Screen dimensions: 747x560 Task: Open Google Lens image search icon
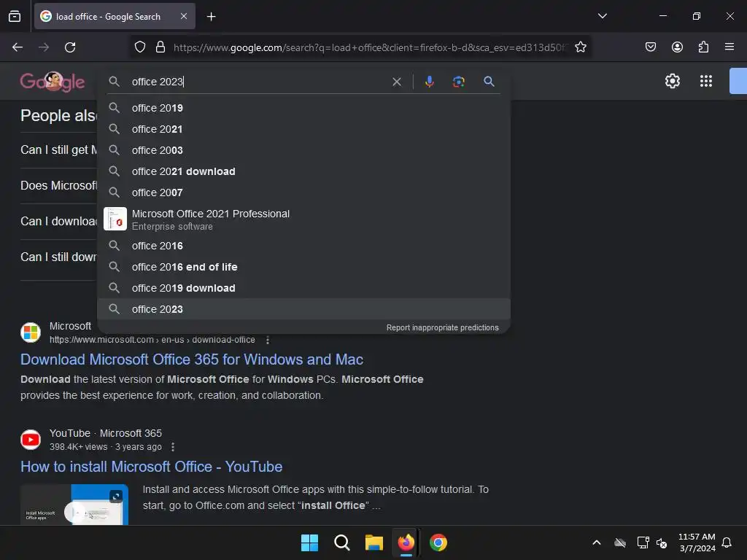point(458,82)
